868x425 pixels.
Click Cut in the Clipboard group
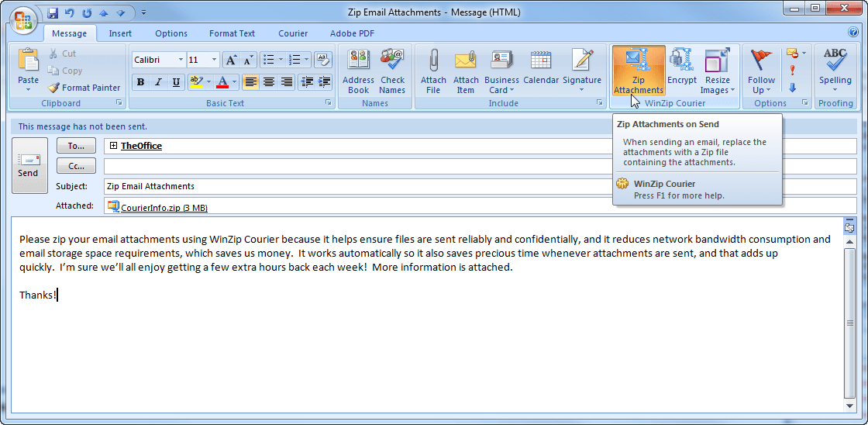(62, 54)
